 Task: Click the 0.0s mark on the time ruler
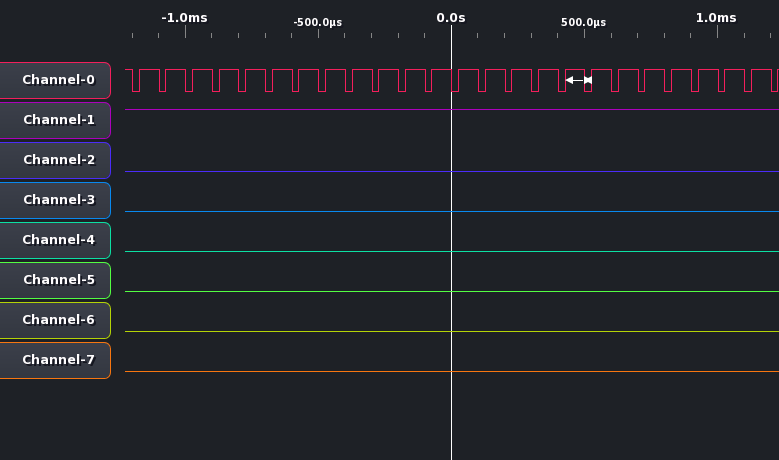pos(451,18)
